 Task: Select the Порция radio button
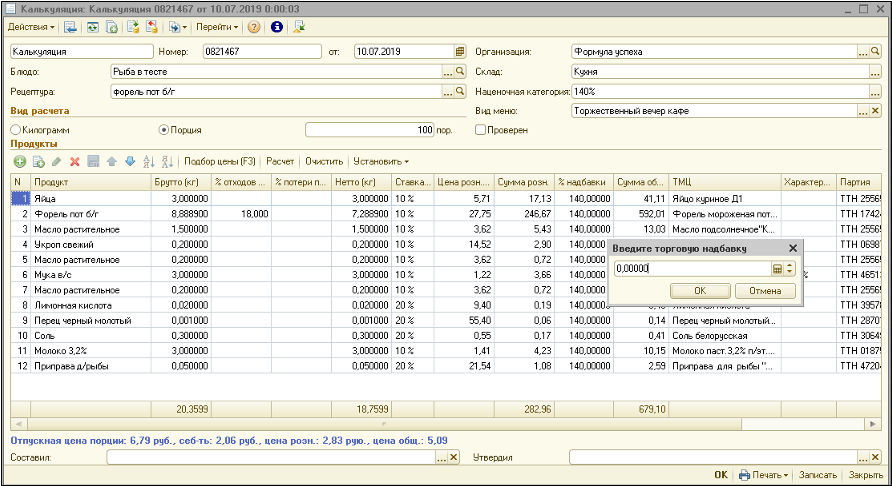[165, 130]
